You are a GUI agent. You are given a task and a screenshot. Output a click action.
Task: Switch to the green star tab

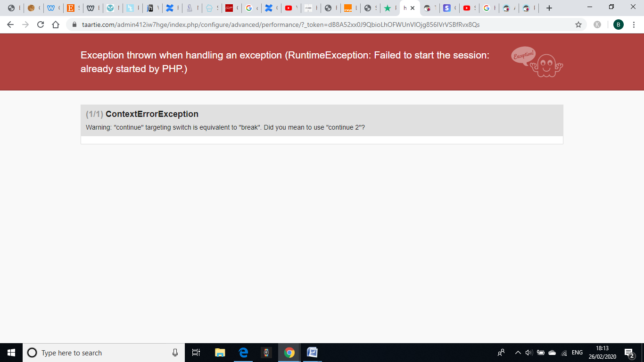[390, 8]
